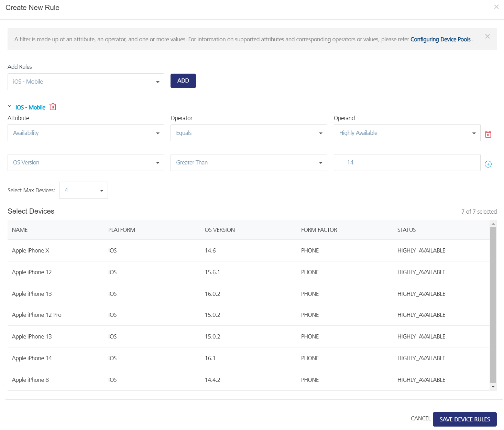Close the Create New Rule dialog
Viewport: 504px width, 430px height.
496,7
